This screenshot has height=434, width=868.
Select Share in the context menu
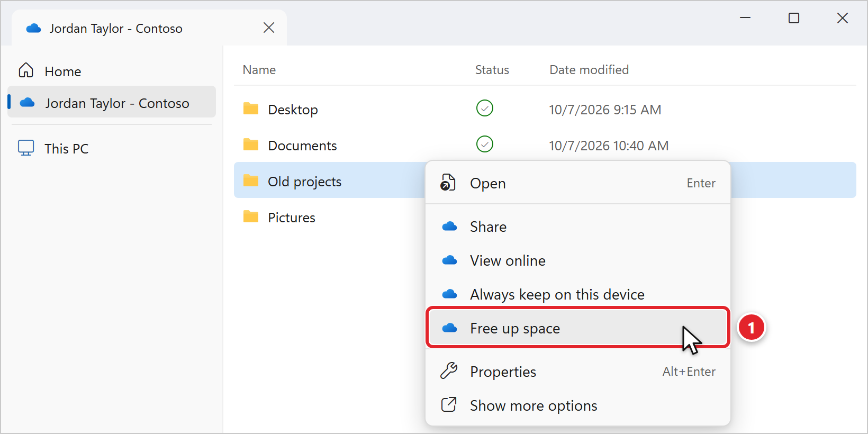578,227
